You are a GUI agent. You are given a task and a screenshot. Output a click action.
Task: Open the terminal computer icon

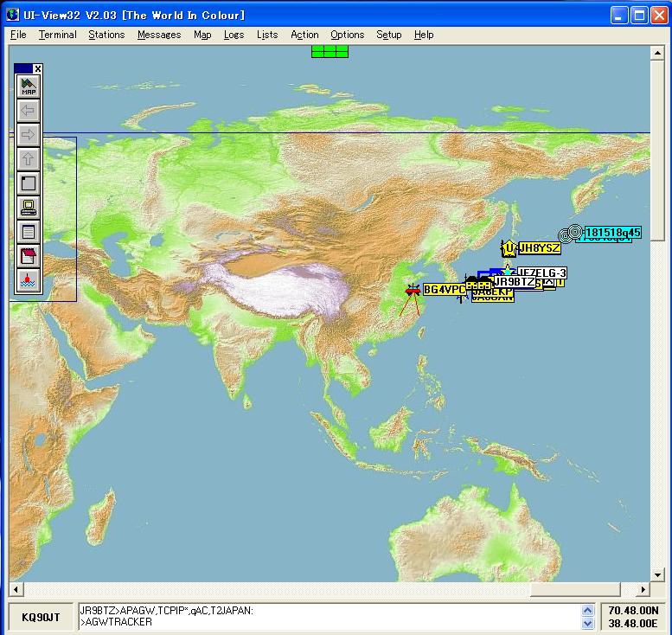point(29,208)
